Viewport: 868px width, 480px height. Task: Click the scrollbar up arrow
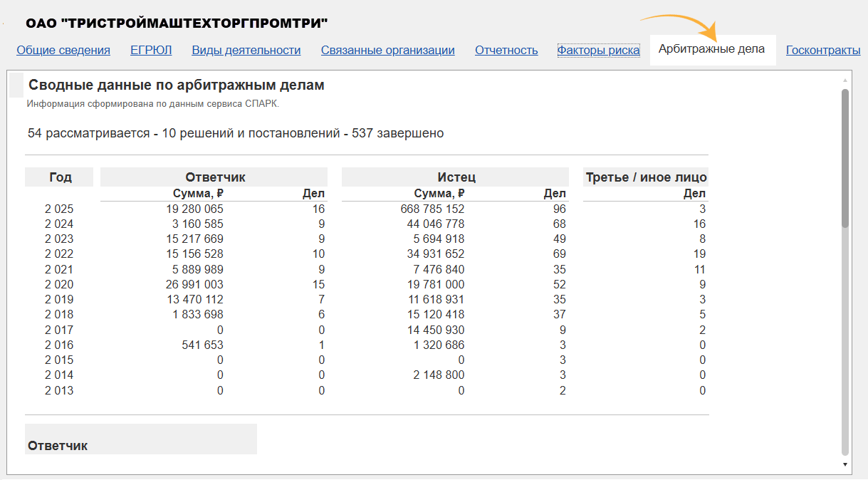pyautogui.click(x=845, y=80)
